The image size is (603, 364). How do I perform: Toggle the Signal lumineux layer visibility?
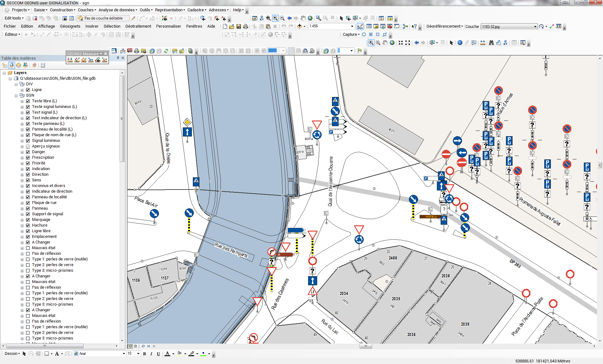28,141
